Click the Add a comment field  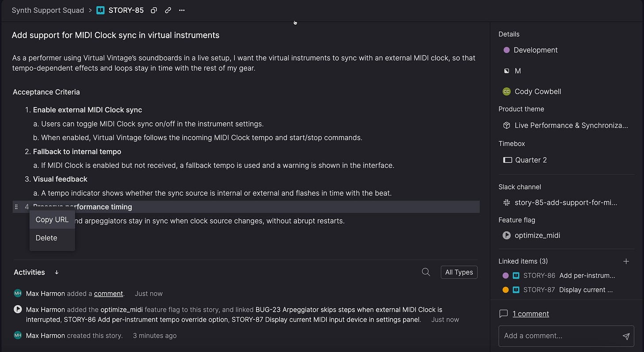pyautogui.click(x=559, y=336)
